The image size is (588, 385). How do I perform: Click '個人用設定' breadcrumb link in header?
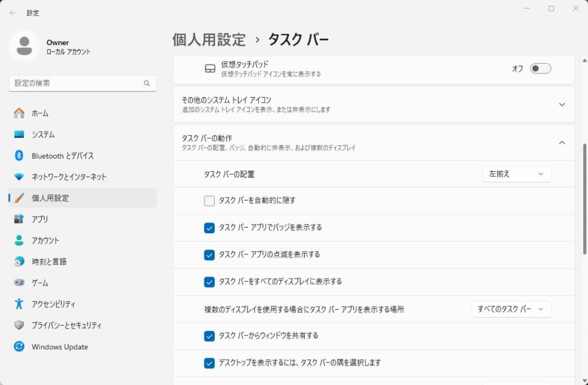click(209, 40)
